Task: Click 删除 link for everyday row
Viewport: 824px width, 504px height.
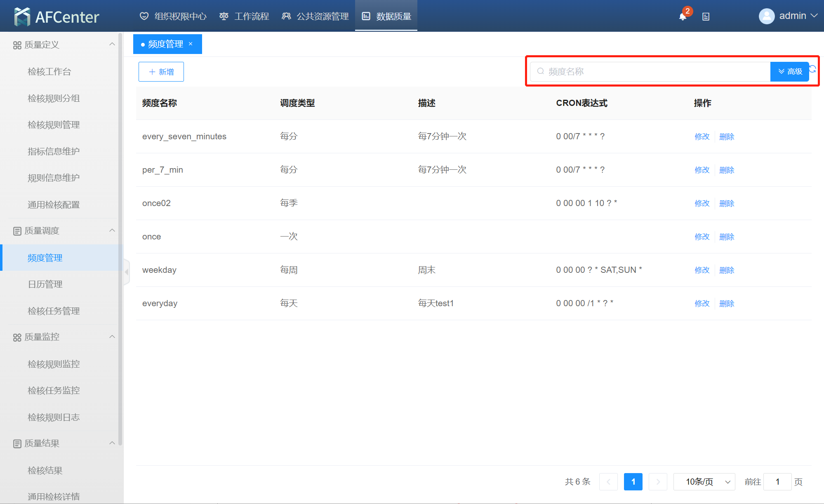Action: pyautogui.click(x=726, y=303)
